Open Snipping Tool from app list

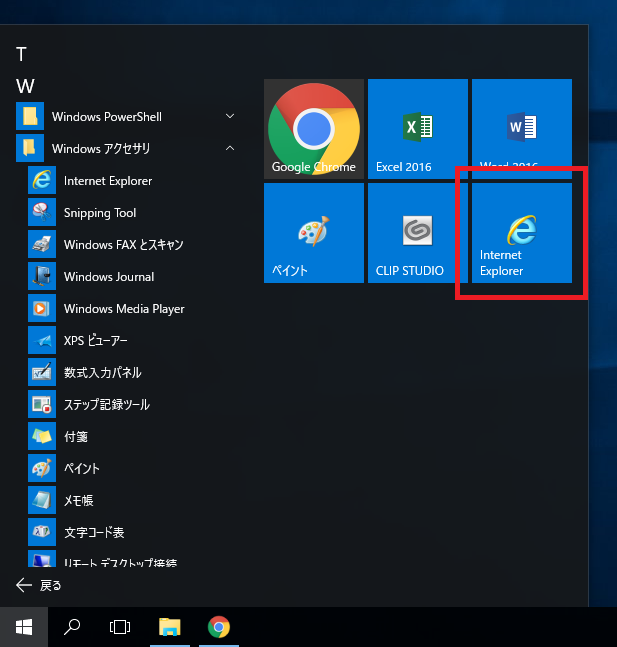coord(99,213)
